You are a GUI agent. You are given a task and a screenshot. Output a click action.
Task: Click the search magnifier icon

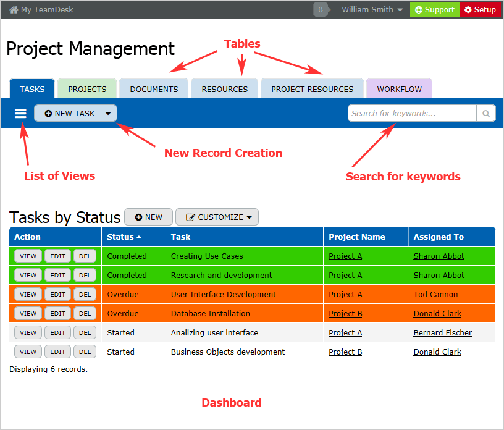pos(486,113)
